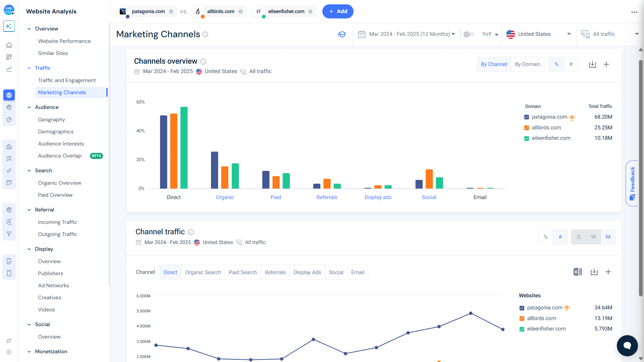
Task: Click the download icon on Channels overview
Action: pos(592,64)
